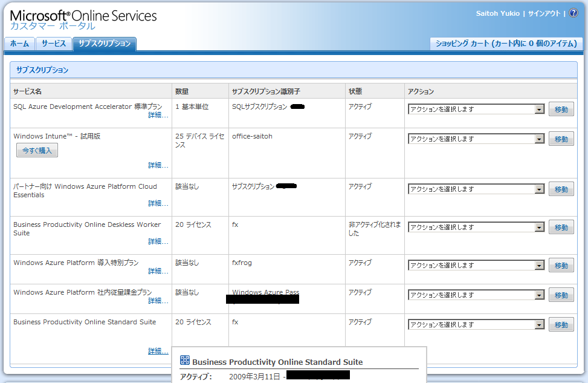Open the ショッピング カート link
The width and height of the screenshot is (588, 383).
click(506, 44)
